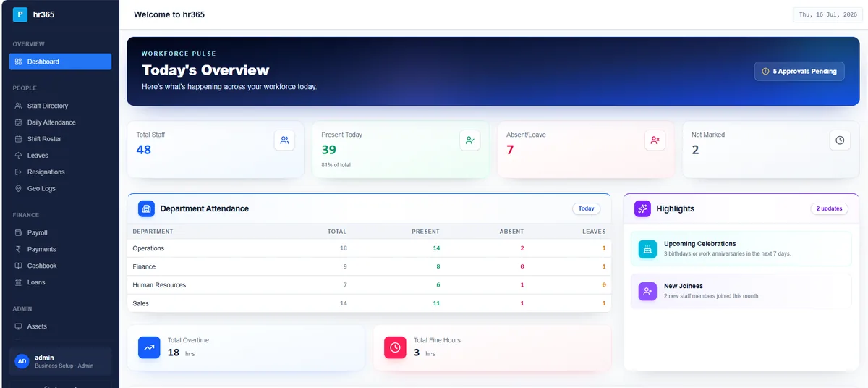The image size is (868, 388).
Task: Open the New Joinees highlight card
Action: 741,291
